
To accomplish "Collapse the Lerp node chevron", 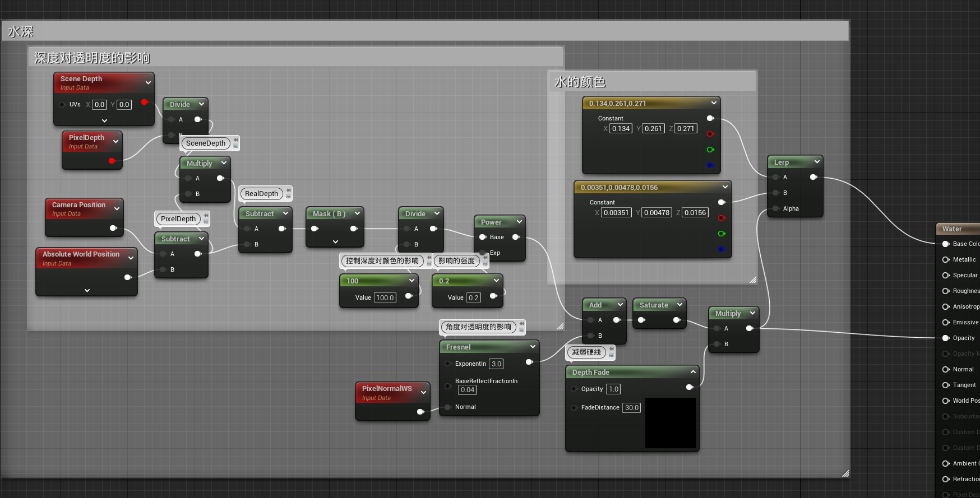I will pyautogui.click(x=817, y=162).
